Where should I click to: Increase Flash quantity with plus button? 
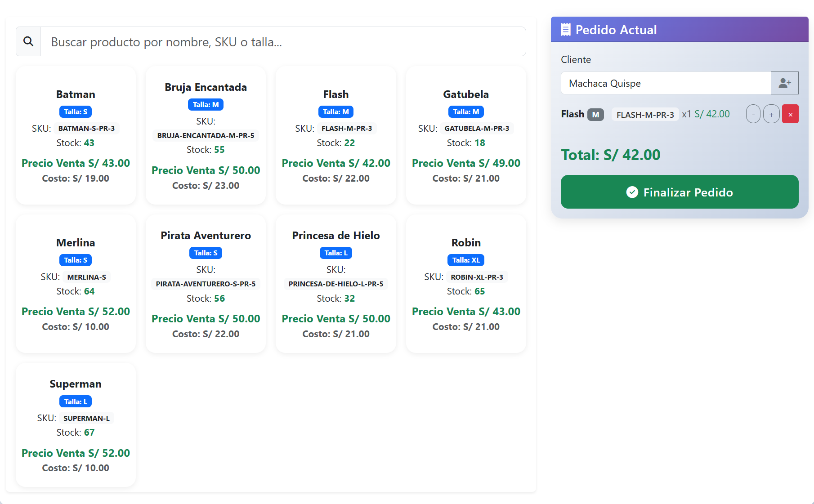pyautogui.click(x=771, y=114)
